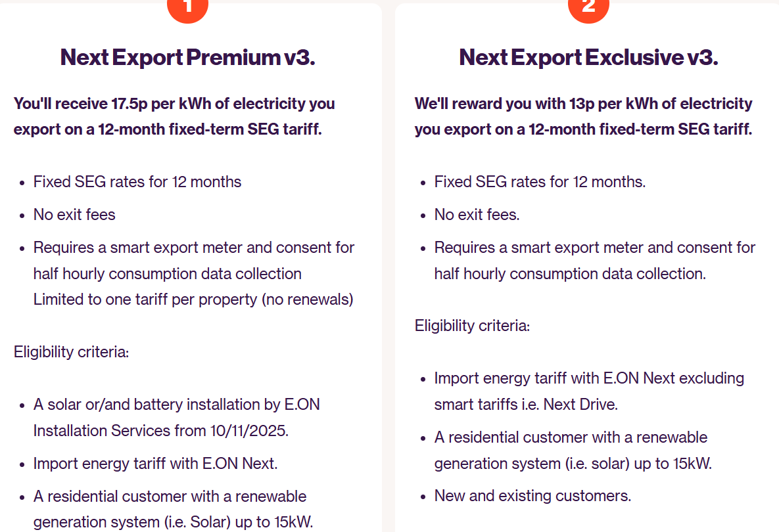This screenshot has height=532, width=779.
Task: Click 'A solar or/and battery installation' bullet
Action: [176, 405]
